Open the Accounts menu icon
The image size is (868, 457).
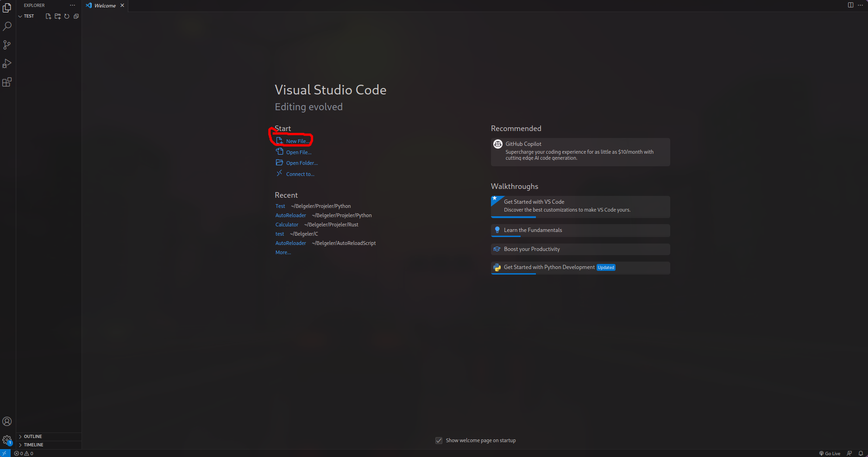coord(7,421)
